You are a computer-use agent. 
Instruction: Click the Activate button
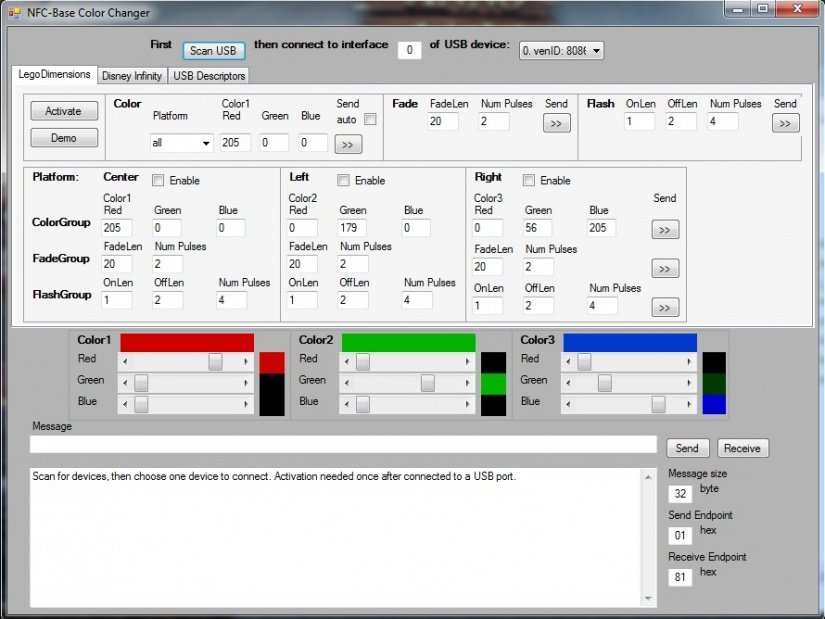click(x=63, y=111)
